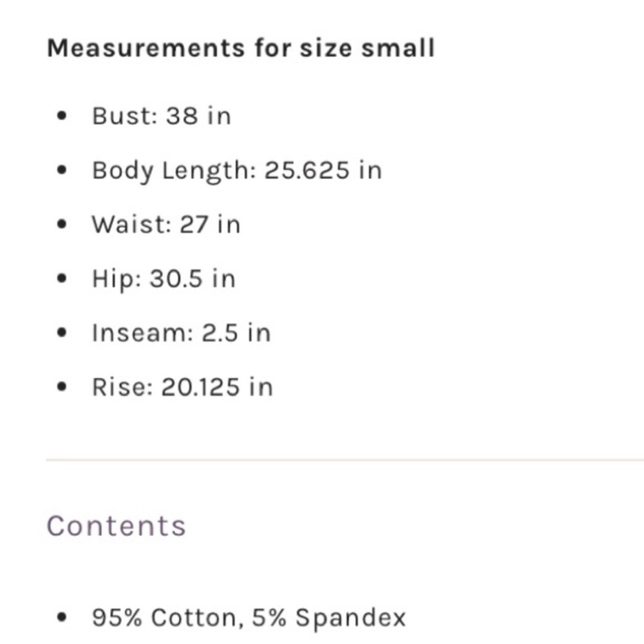This screenshot has height=644, width=644.
Task: Click the '95% Cotton' text
Action: tap(164, 618)
